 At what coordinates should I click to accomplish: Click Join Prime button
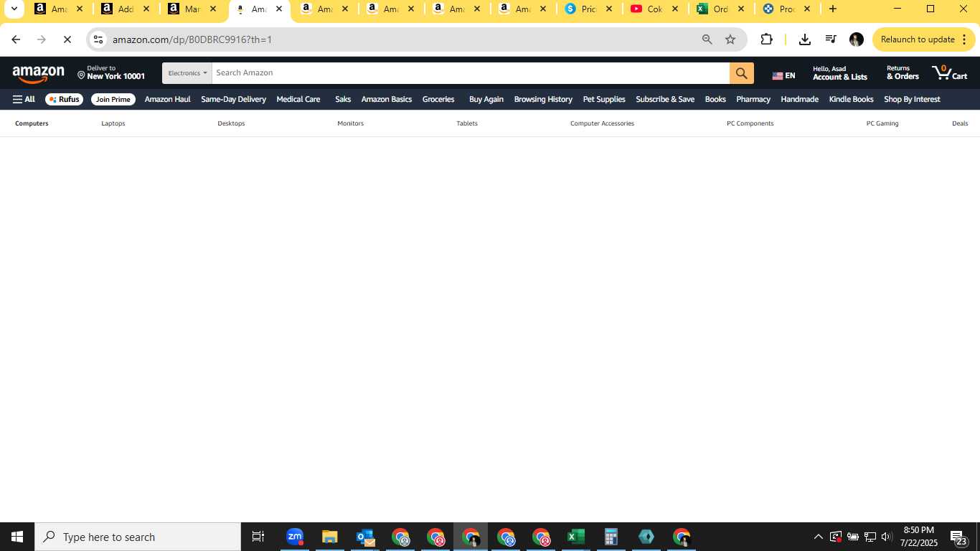(x=113, y=100)
